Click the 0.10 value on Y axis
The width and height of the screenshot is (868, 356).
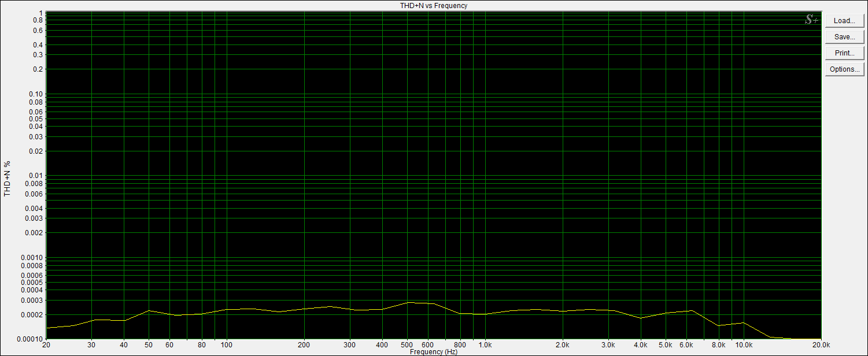pos(36,94)
